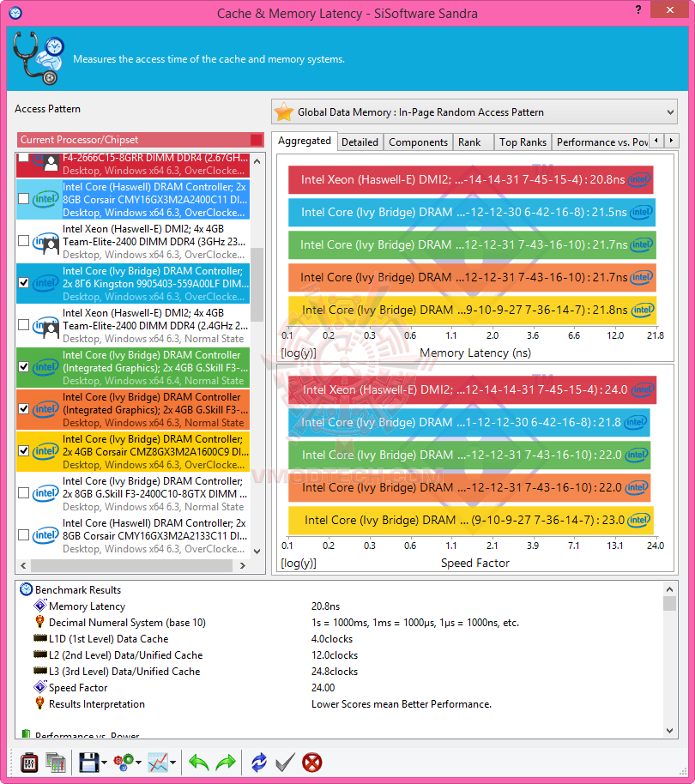Click the pin icon beside Results Interpretation
This screenshot has width=695, height=784.
coord(40,703)
